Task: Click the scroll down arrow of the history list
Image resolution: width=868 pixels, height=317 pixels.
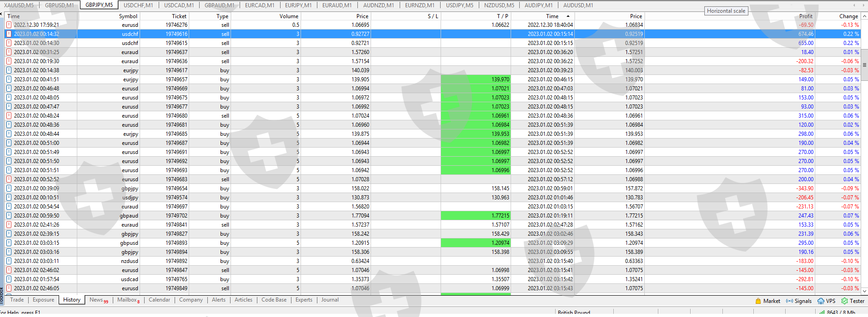Action: click(x=864, y=291)
